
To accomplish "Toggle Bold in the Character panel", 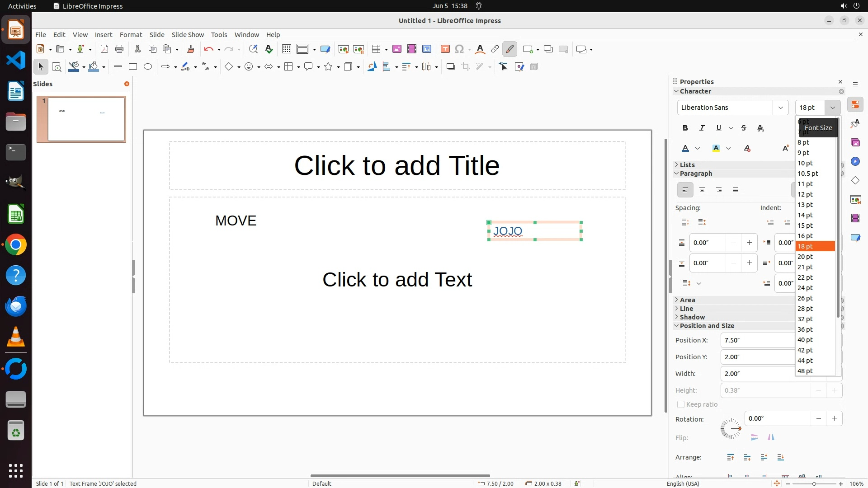I will [685, 128].
